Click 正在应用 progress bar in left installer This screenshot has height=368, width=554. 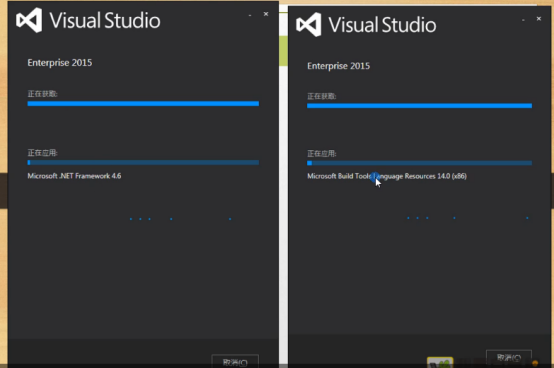point(143,162)
